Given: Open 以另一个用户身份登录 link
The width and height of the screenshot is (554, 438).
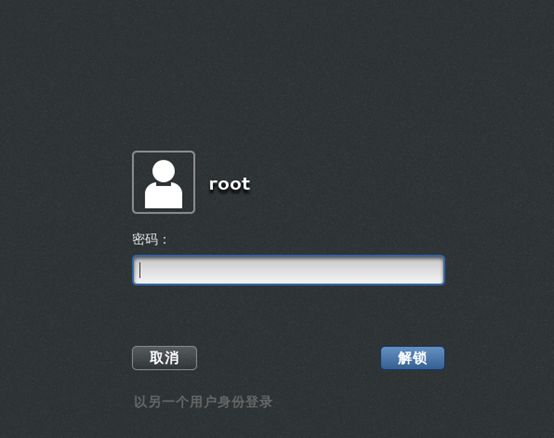Looking at the screenshot, I should tap(203, 402).
